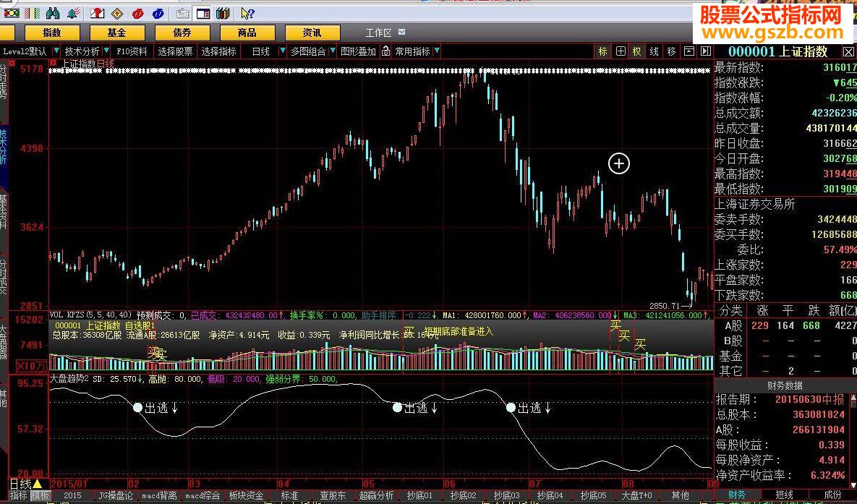Viewport: 857px width, 504px height.
Task: Click 选择股票 in toolbar
Action: (176, 51)
